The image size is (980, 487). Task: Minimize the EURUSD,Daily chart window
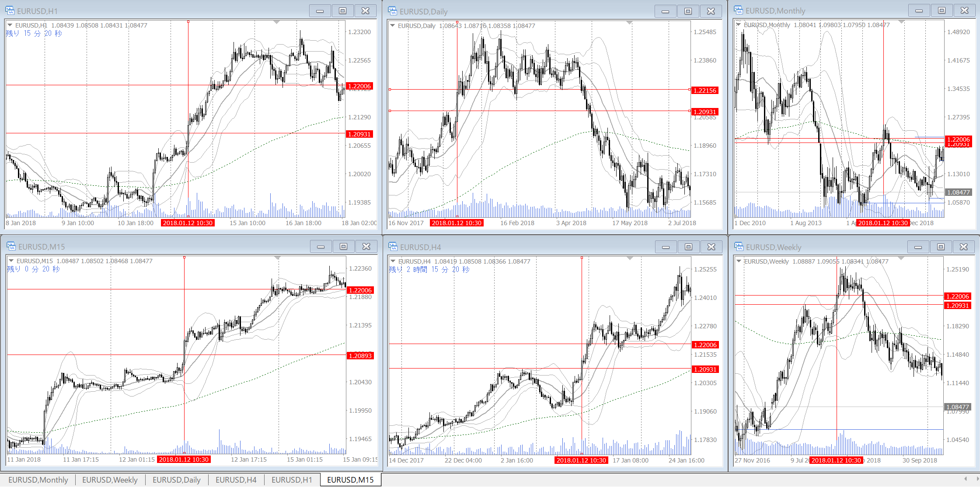[x=666, y=11]
